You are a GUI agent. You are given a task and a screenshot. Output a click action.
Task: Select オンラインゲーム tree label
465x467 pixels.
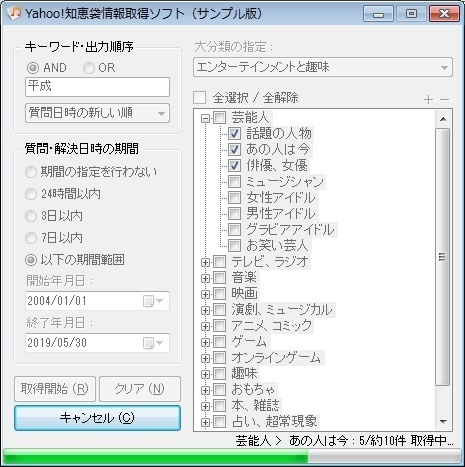pyautogui.click(x=276, y=358)
